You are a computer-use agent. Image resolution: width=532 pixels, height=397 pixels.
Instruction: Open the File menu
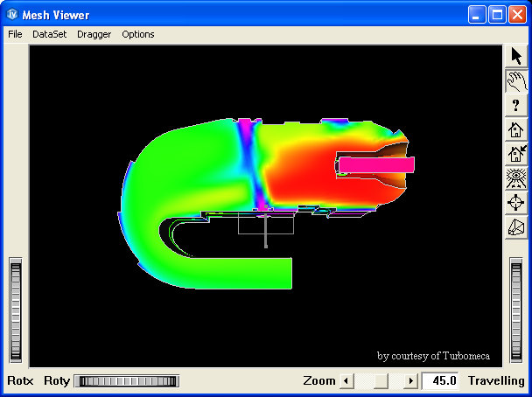point(15,34)
